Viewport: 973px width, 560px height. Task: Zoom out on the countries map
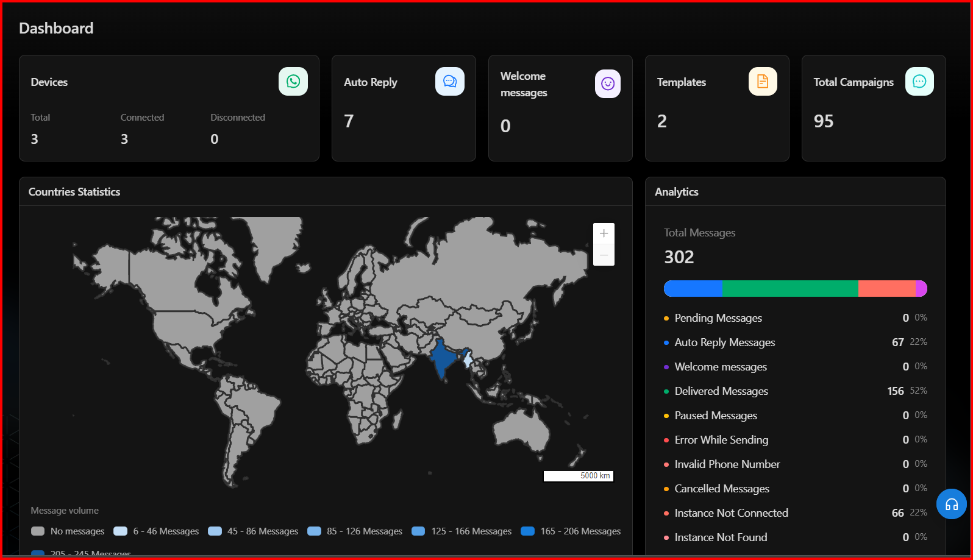(x=604, y=255)
